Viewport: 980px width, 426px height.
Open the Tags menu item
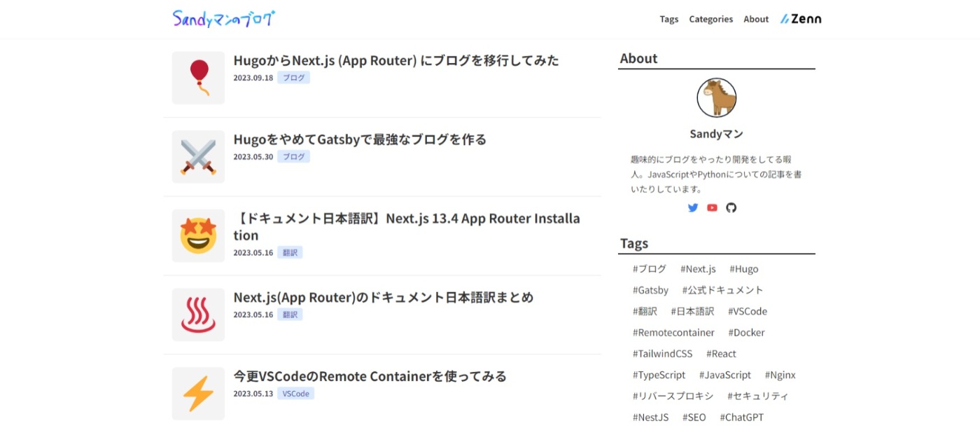(669, 19)
